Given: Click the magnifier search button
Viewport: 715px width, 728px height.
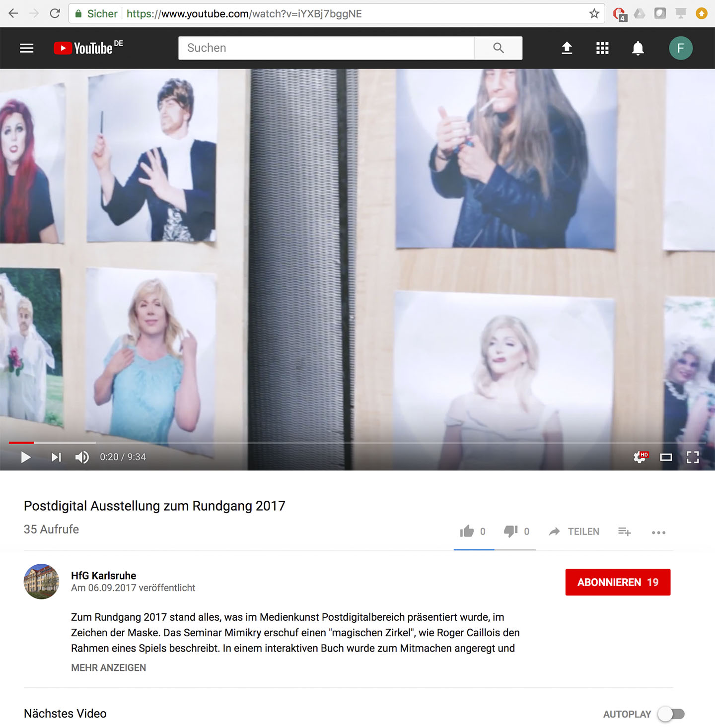Looking at the screenshot, I should click(x=499, y=48).
